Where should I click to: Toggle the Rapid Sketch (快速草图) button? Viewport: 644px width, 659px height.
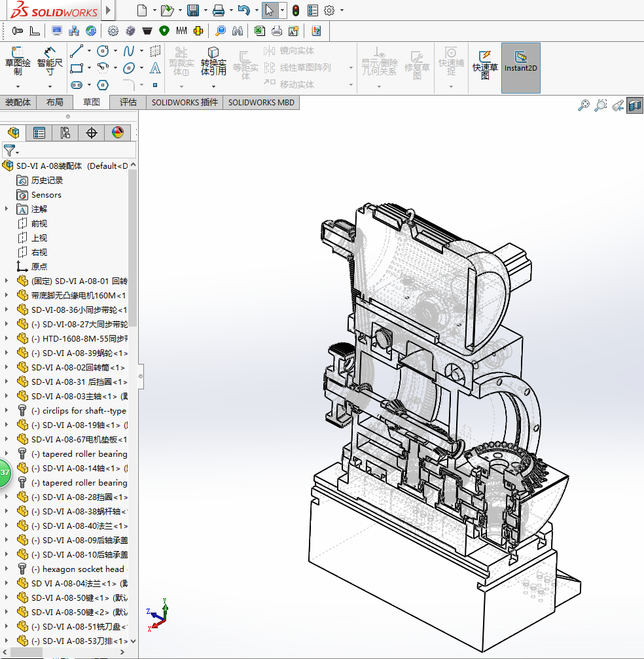(x=485, y=63)
